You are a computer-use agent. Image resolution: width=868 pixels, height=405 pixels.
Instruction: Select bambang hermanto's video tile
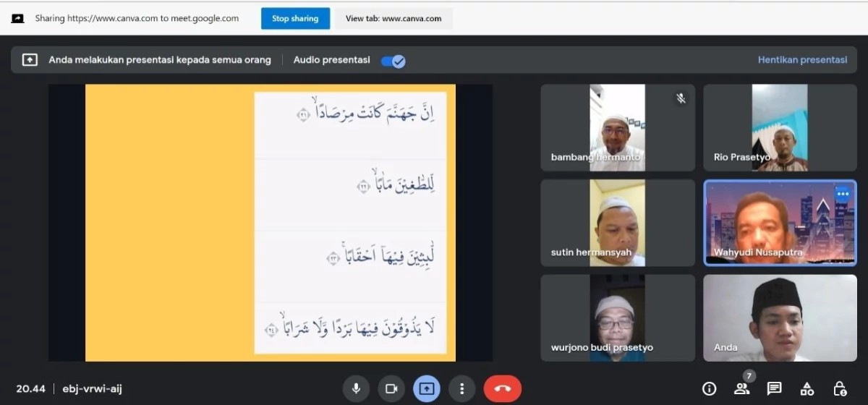point(618,127)
